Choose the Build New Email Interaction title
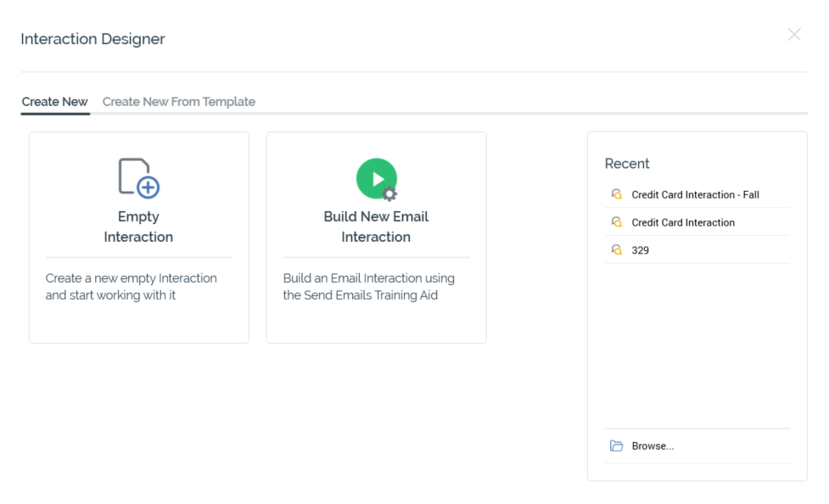The image size is (829, 504). [376, 227]
